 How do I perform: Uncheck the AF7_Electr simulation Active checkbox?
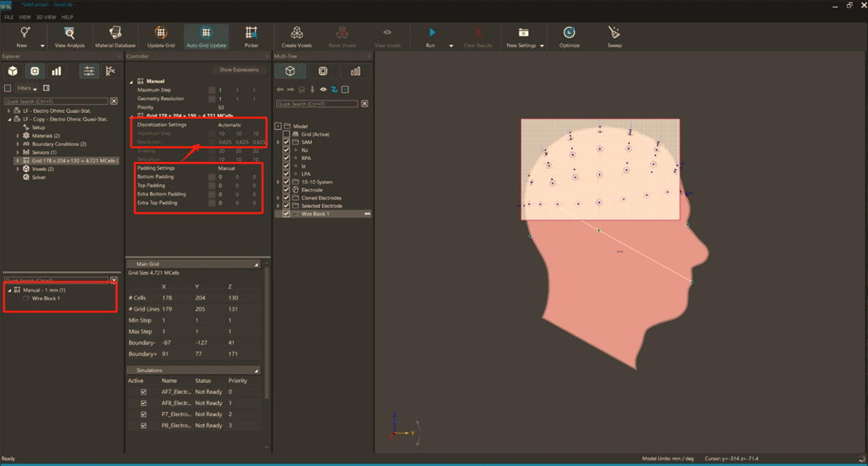coord(143,392)
